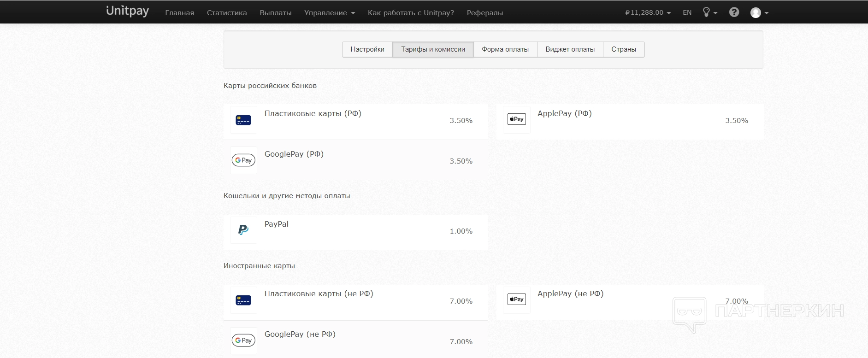This screenshot has height=358, width=868.
Task: Open the Виджет оплаты tab
Action: 570,49
